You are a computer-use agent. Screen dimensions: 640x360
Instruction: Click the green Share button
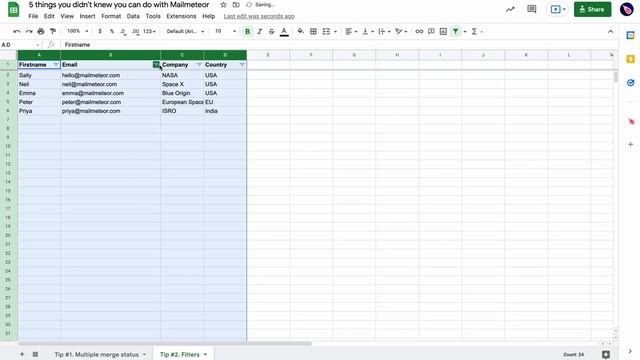[x=592, y=9]
